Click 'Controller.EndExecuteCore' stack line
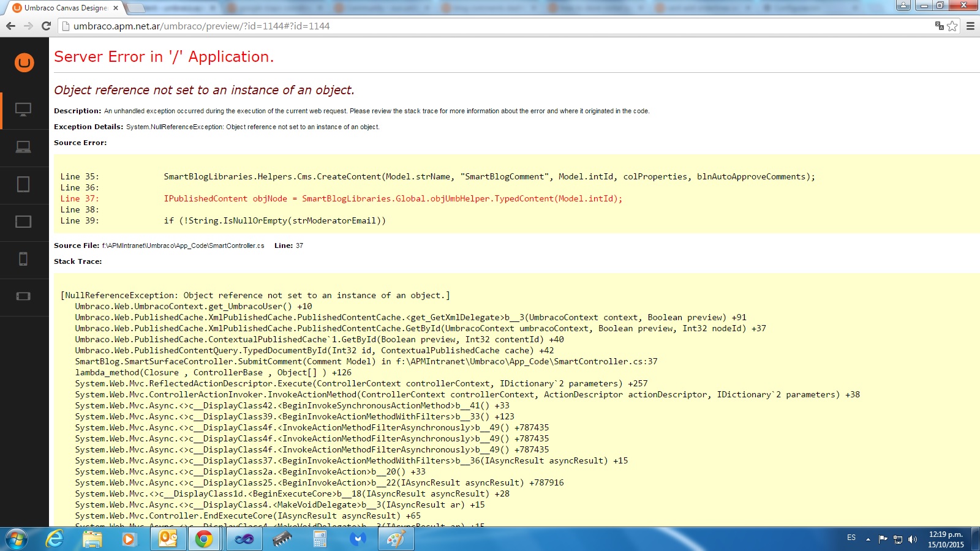The width and height of the screenshot is (980, 551). (248, 515)
